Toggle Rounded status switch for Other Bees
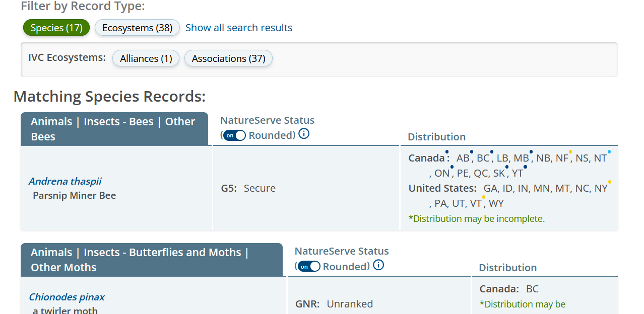This screenshot has height=314, width=644. point(234,135)
